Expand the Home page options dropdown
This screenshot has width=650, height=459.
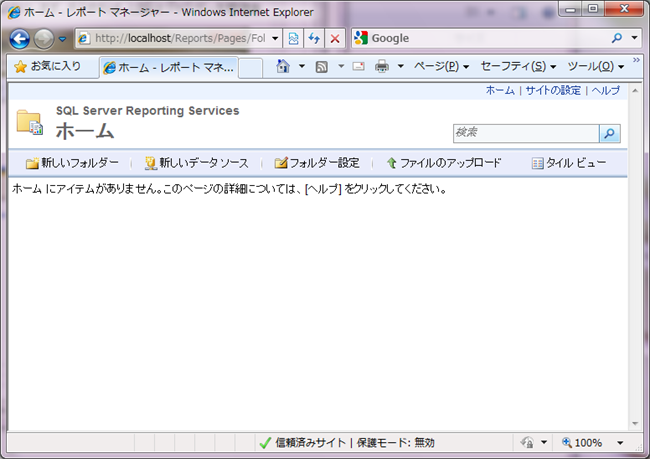coord(302,66)
